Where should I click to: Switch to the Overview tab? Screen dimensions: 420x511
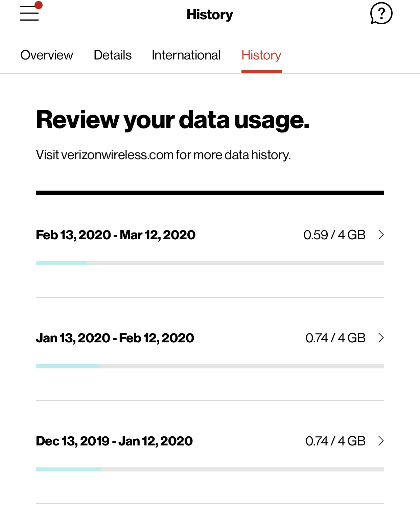tap(47, 55)
